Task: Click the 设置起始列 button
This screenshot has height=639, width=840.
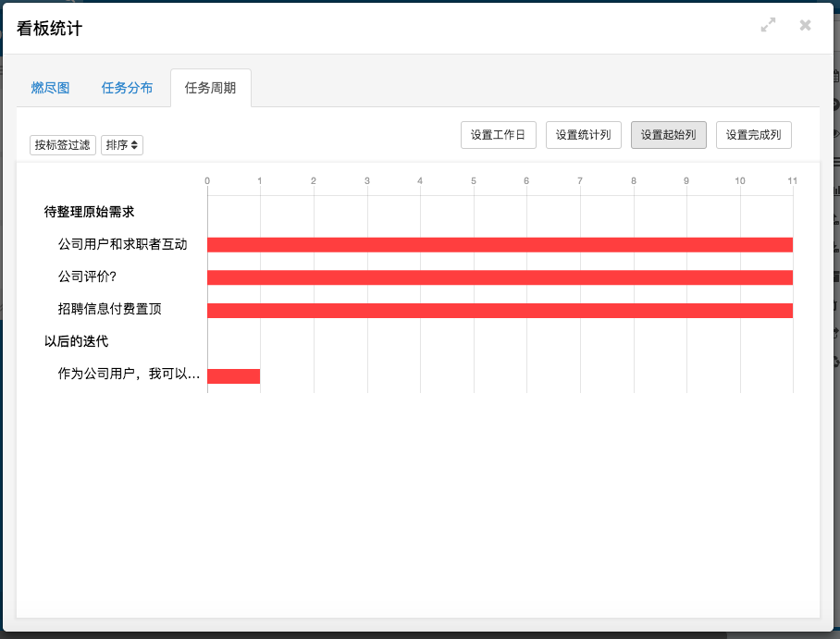Action: [669, 135]
